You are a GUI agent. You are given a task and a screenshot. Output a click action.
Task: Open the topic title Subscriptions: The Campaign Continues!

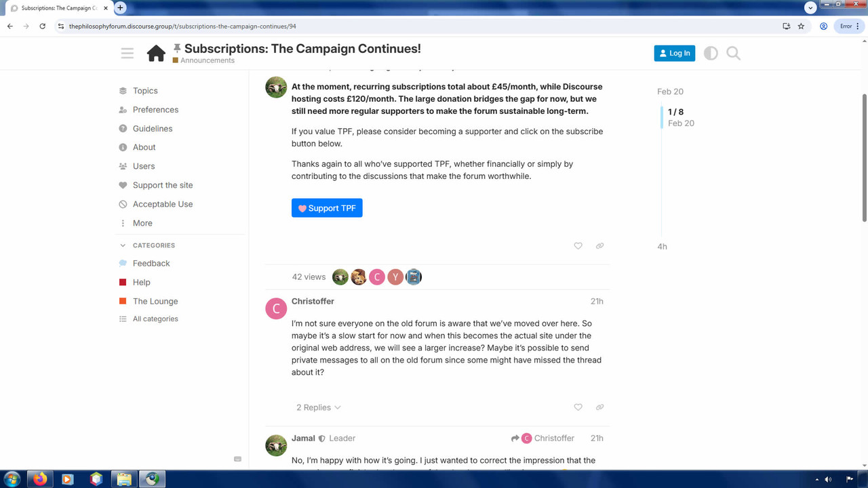302,48
